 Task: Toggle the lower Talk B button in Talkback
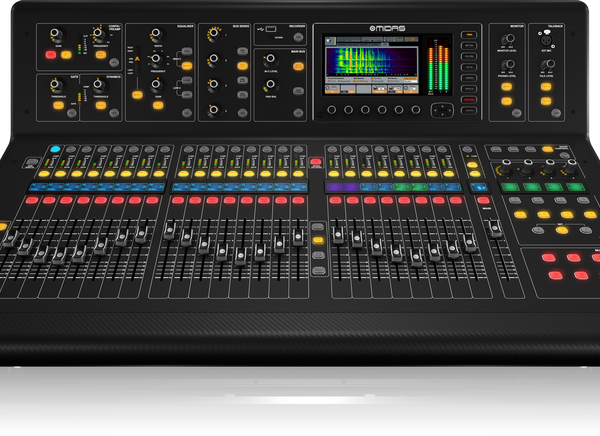click(x=546, y=101)
